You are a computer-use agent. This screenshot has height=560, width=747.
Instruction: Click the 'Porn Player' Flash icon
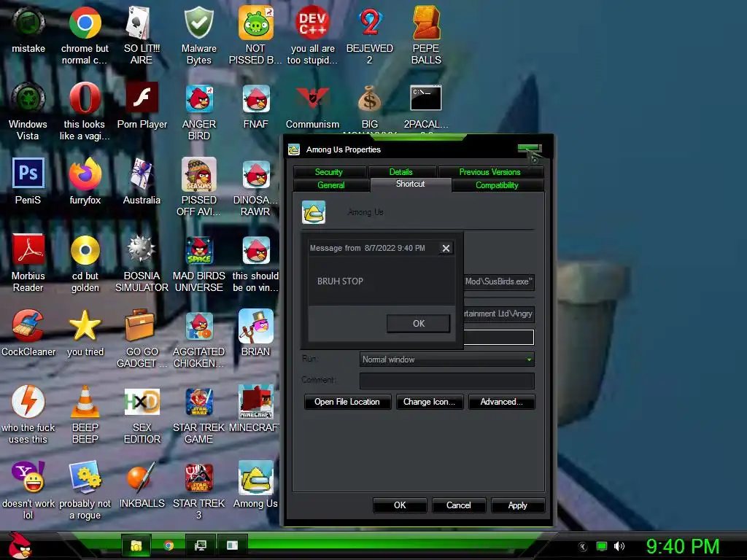pyautogui.click(x=142, y=98)
